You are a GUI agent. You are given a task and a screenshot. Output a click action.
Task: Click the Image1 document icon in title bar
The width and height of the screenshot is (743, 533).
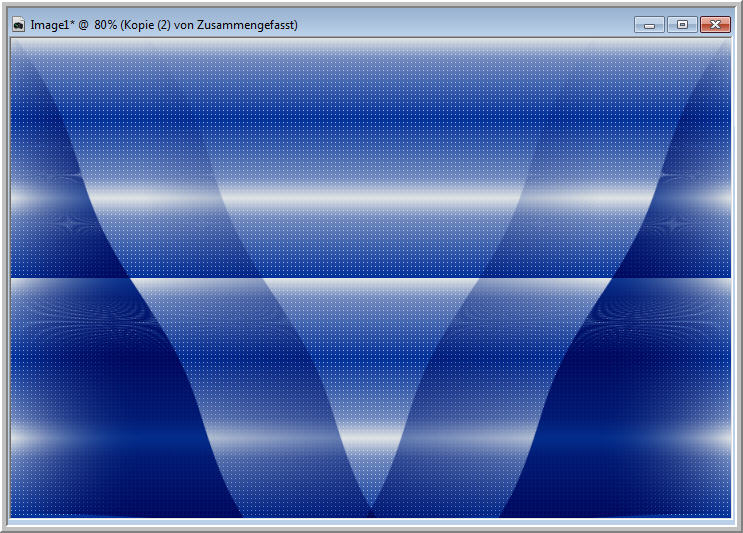pyautogui.click(x=18, y=25)
